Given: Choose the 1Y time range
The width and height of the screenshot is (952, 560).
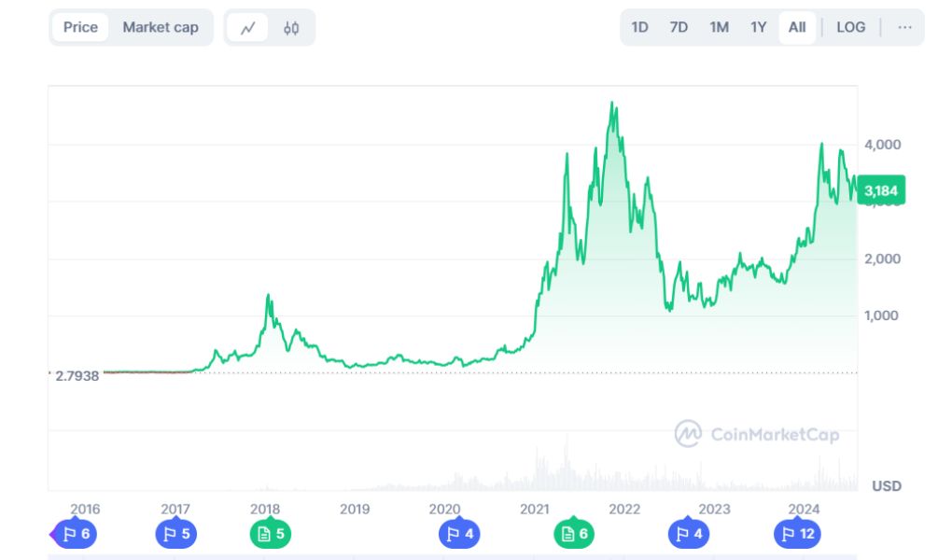Looking at the screenshot, I should click(758, 27).
